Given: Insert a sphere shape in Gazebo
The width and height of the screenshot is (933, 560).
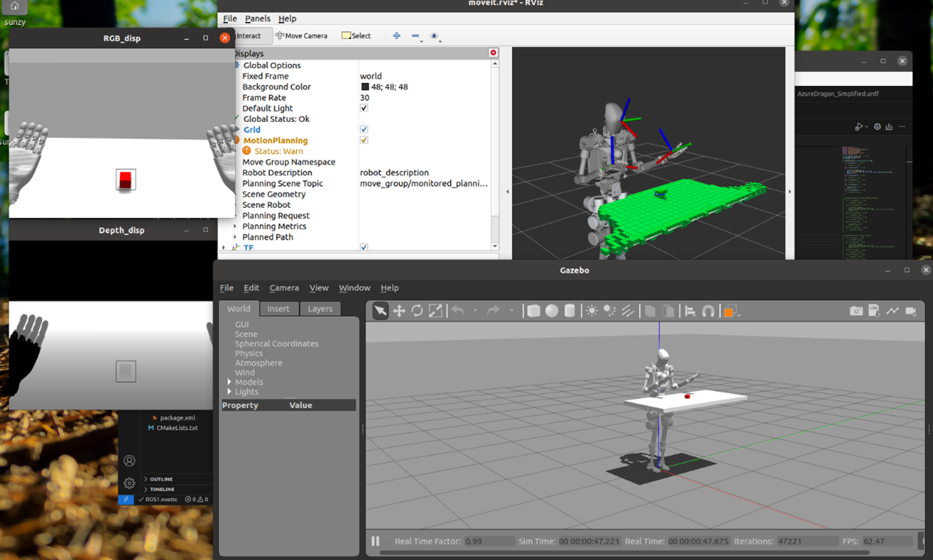Looking at the screenshot, I should [x=551, y=311].
